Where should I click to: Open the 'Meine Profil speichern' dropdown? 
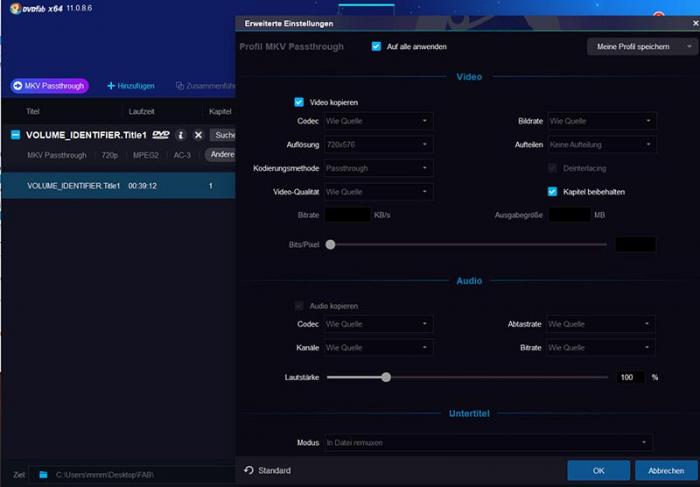coord(640,46)
